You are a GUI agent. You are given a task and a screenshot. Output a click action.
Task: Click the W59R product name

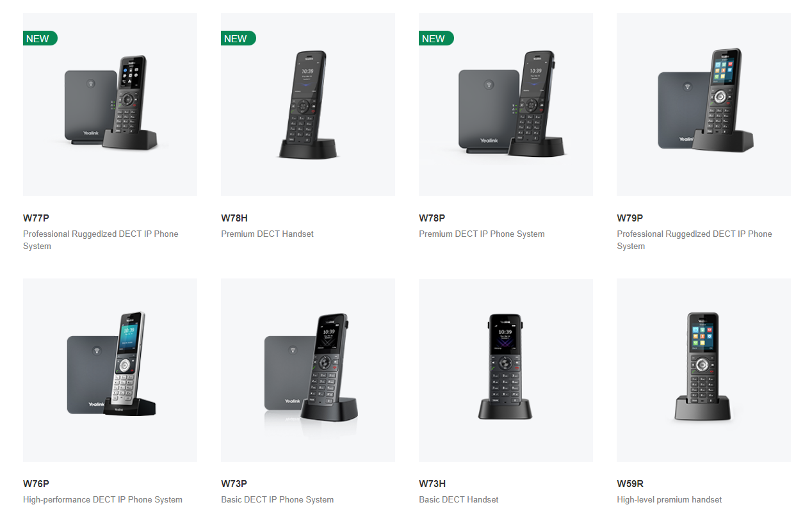630,484
